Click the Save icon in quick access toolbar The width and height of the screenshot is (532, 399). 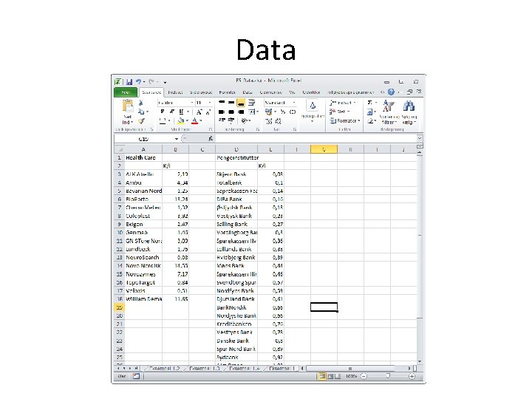click(x=129, y=82)
